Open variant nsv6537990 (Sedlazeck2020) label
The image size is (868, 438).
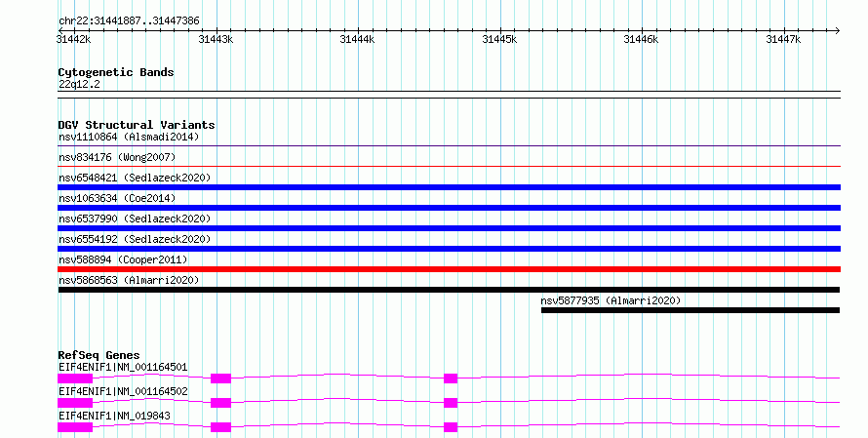coord(135,219)
